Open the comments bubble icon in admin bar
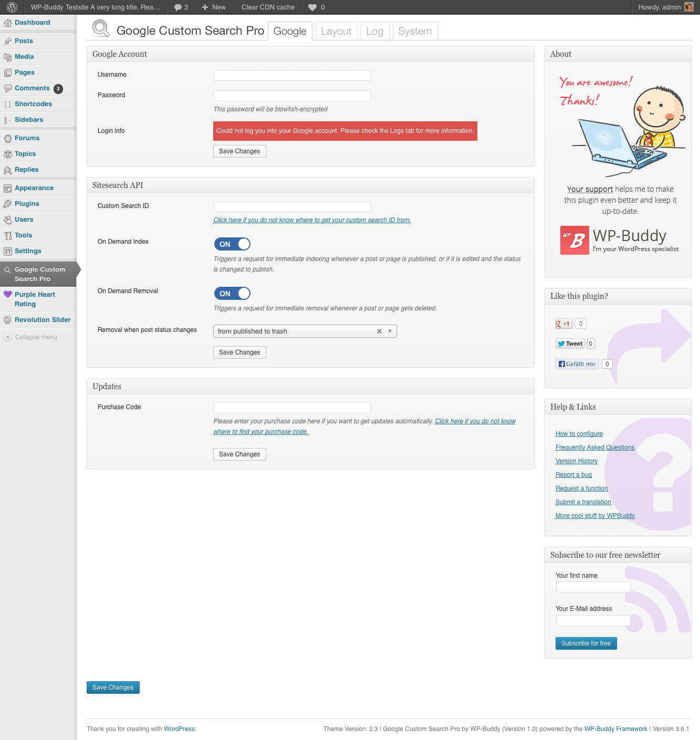This screenshot has width=700, height=740. tap(178, 7)
